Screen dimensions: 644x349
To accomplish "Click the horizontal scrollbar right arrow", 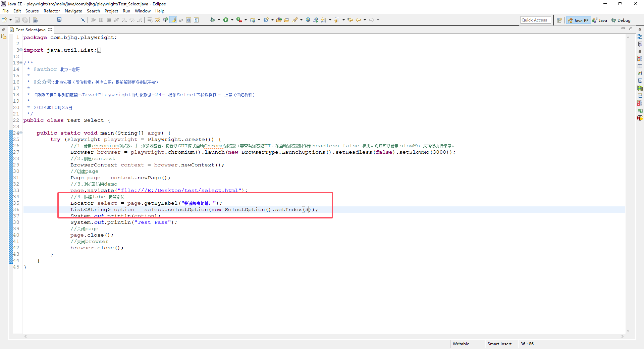I will (x=623, y=336).
